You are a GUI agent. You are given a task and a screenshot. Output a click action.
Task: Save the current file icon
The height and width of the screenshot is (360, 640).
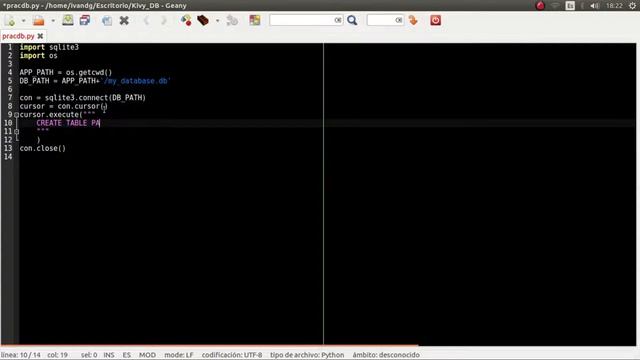point(68,20)
